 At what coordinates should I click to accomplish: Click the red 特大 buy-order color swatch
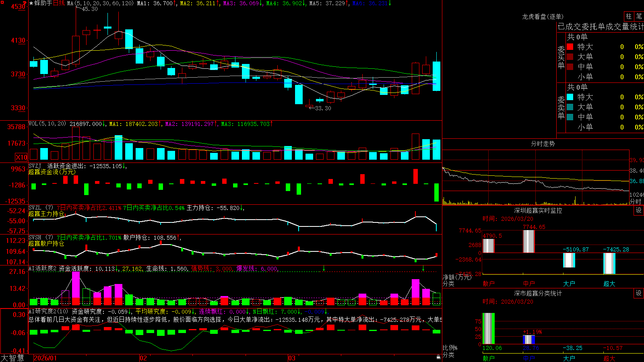(570, 47)
